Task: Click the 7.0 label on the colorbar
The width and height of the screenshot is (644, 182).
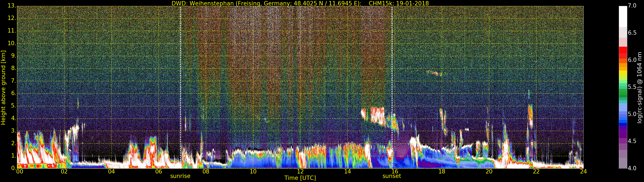Action: tap(632, 6)
